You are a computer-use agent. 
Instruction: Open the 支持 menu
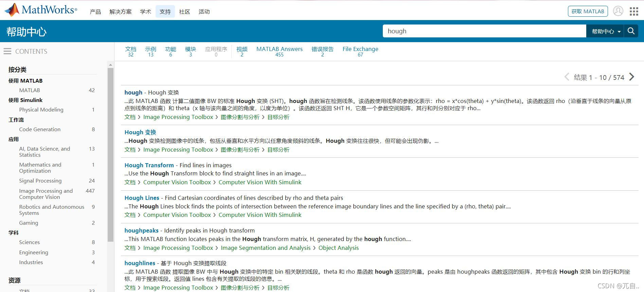coord(165,12)
